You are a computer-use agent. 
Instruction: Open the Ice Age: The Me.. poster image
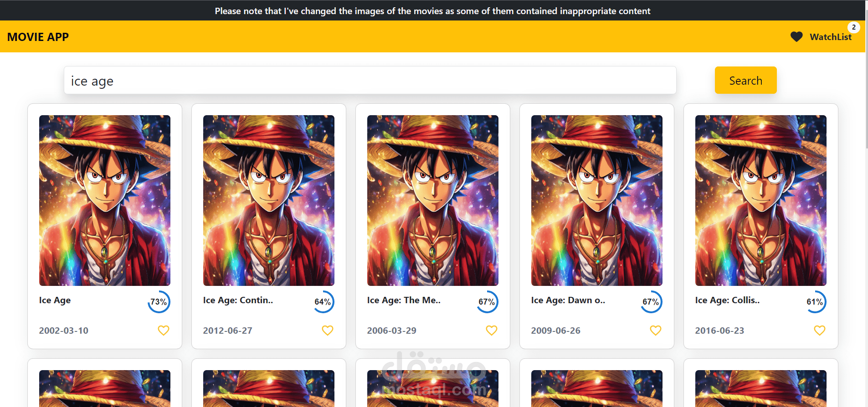(x=433, y=200)
